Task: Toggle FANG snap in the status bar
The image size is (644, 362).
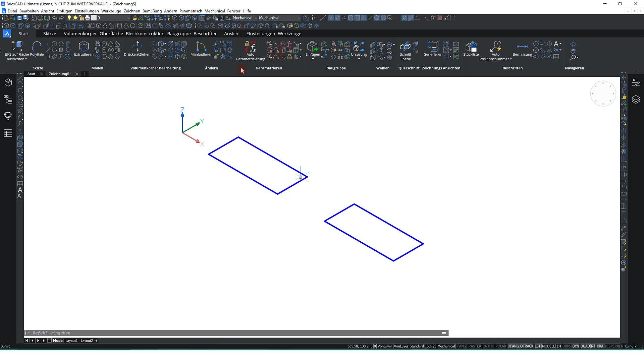Action: click(x=462, y=346)
